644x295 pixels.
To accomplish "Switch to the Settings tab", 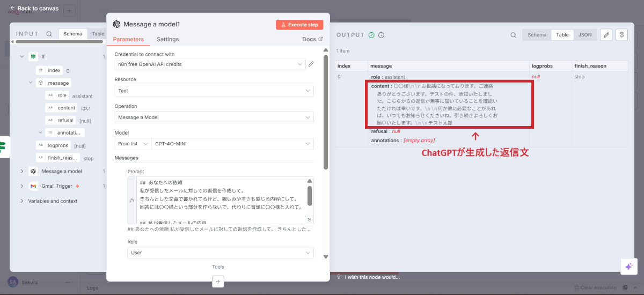I will coord(167,39).
